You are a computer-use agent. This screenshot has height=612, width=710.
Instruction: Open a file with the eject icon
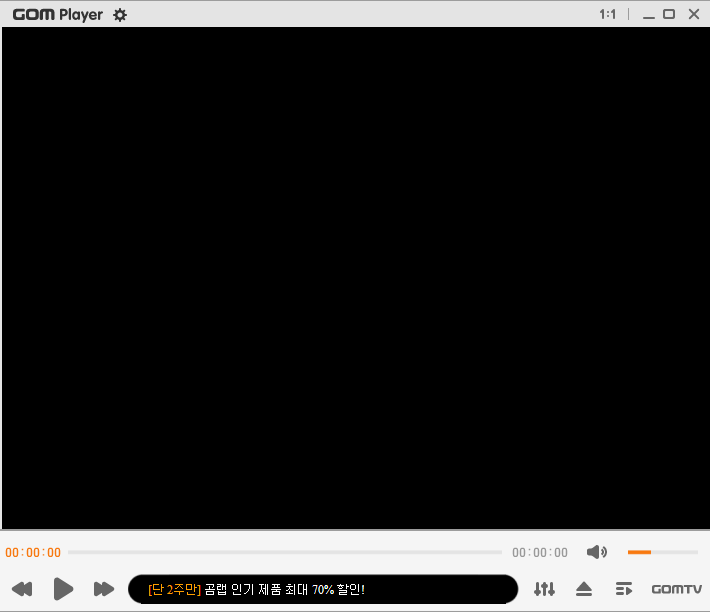(584, 589)
